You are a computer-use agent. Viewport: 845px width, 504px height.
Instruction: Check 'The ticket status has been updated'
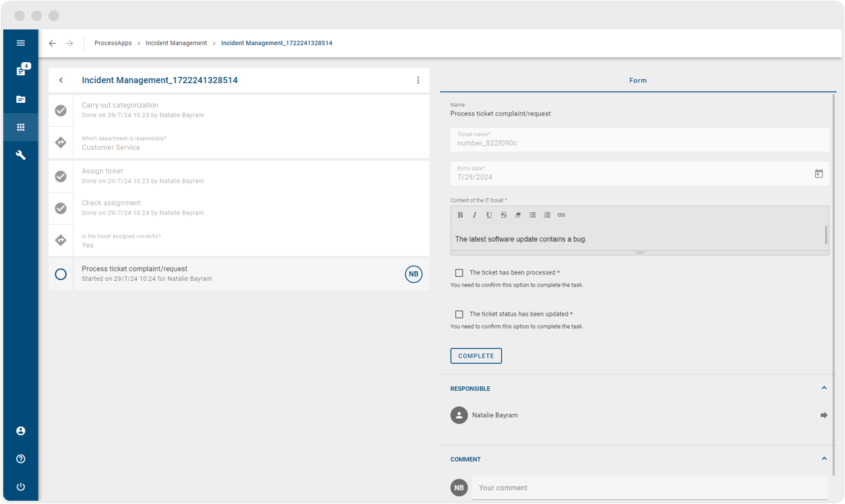[459, 314]
